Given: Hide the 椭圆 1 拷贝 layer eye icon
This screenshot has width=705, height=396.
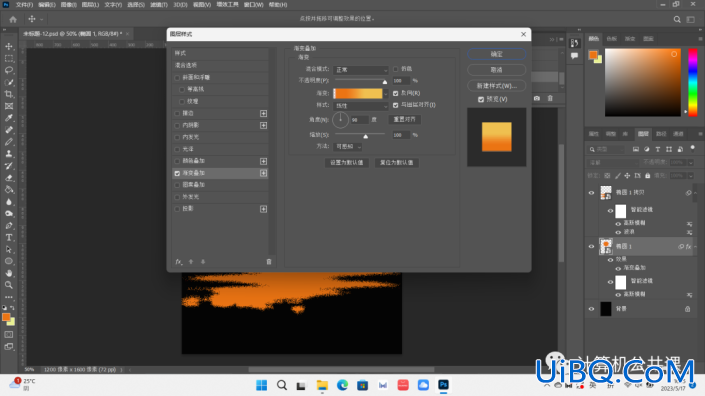Looking at the screenshot, I should point(591,192).
